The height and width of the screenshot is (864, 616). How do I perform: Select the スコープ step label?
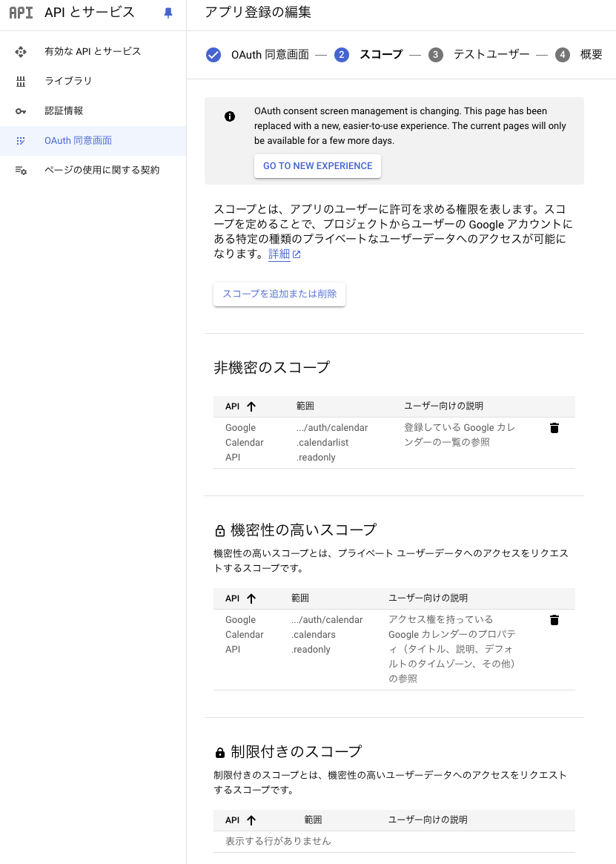pyautogui.click(x=381, y=55)
